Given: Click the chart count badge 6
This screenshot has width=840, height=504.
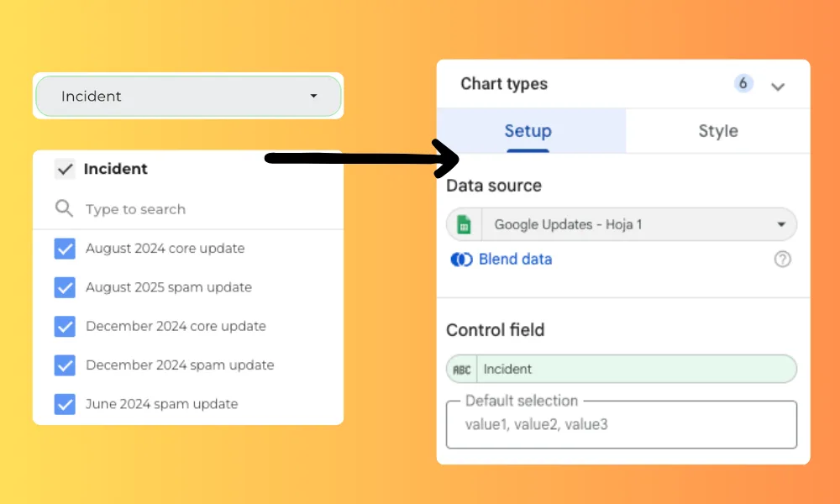Looking at the screenshot, I should (743, 84).
